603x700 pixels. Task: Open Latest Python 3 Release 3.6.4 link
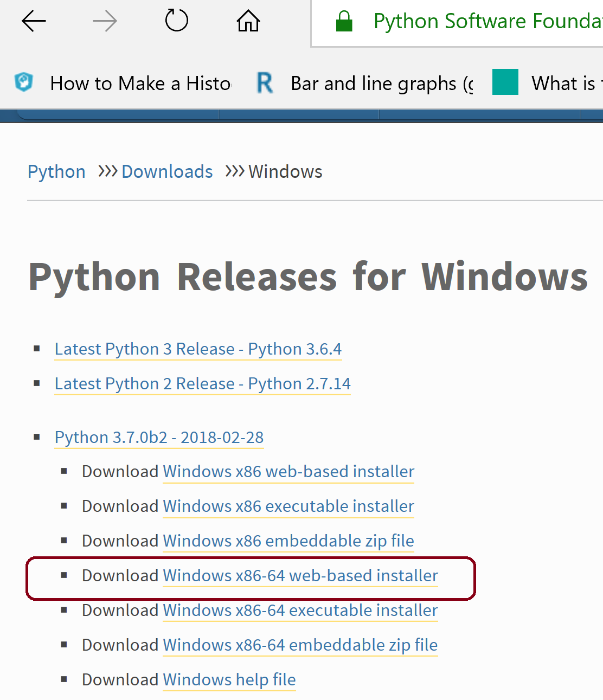(x=198, y=349)
